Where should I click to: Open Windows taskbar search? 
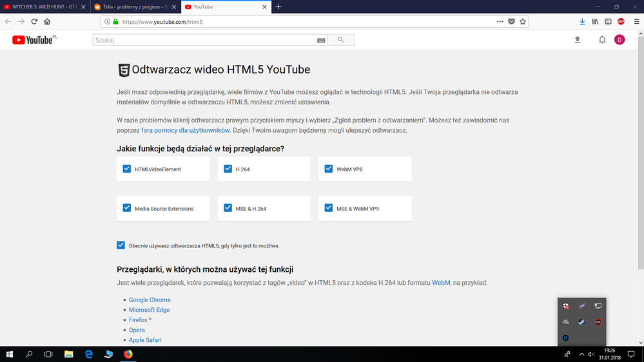29,354
